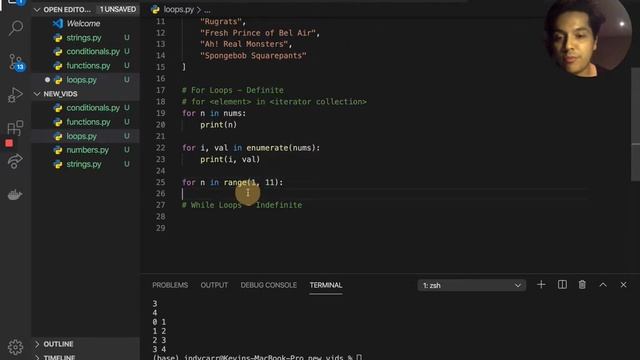Click line number 29 in gutter

click(x=160, y=228)
